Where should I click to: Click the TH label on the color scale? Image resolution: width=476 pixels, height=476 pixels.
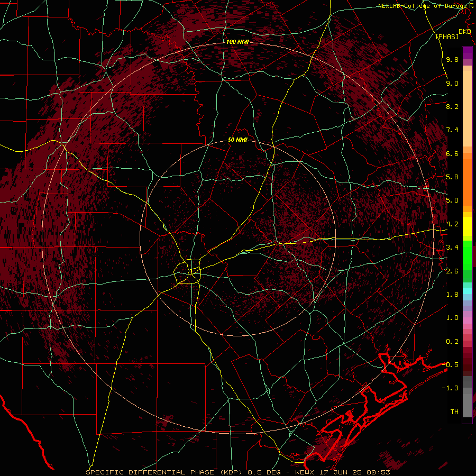click(454, 412)
